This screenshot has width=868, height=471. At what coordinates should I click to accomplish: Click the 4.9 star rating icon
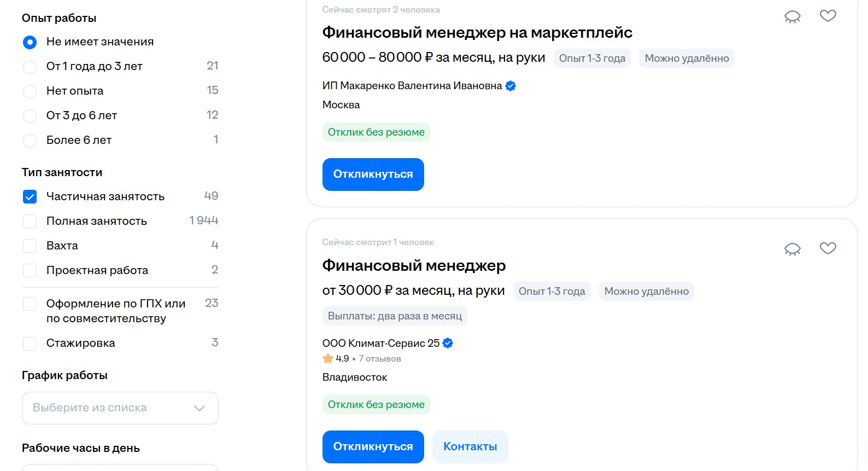pyautogui.click(x=328, y=359)
